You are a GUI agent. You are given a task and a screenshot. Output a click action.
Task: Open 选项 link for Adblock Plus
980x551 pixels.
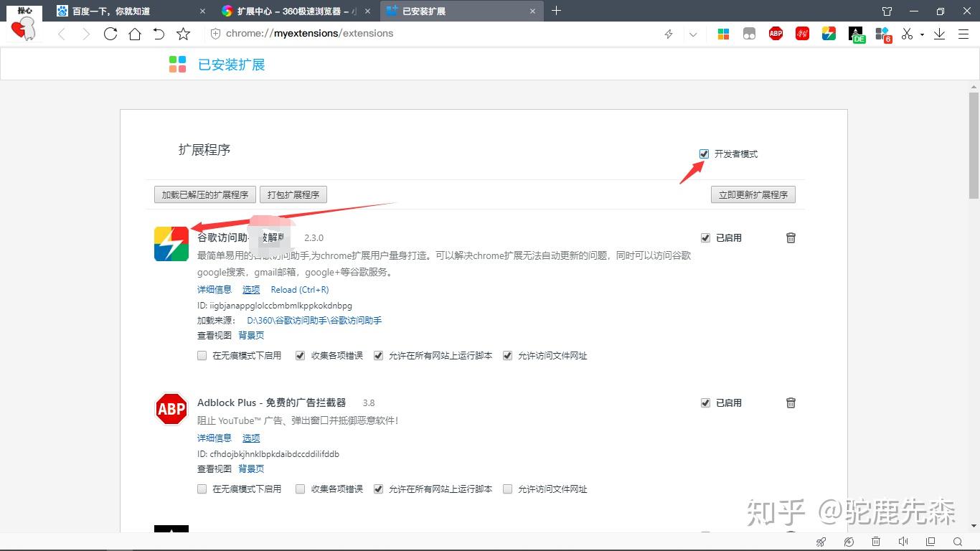[251, 438]
